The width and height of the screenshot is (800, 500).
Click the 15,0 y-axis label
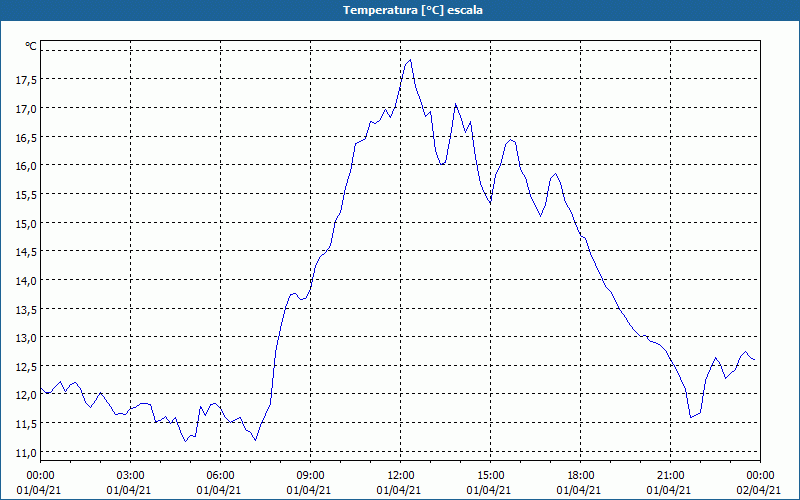tap(26, 223)
